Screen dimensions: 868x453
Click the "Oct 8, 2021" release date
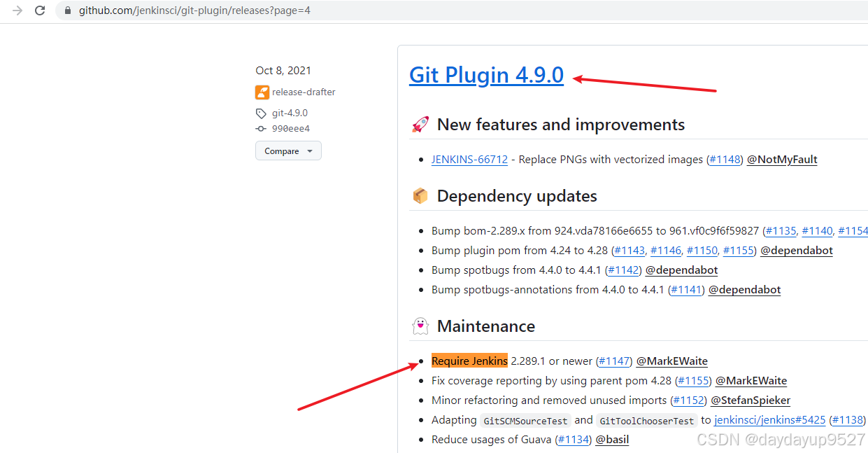coord(283,71)
